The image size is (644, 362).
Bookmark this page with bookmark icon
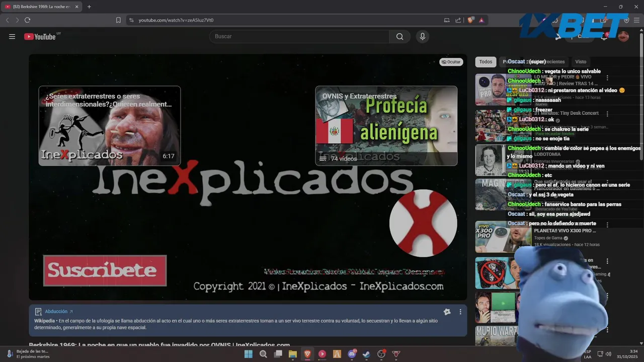118,20
